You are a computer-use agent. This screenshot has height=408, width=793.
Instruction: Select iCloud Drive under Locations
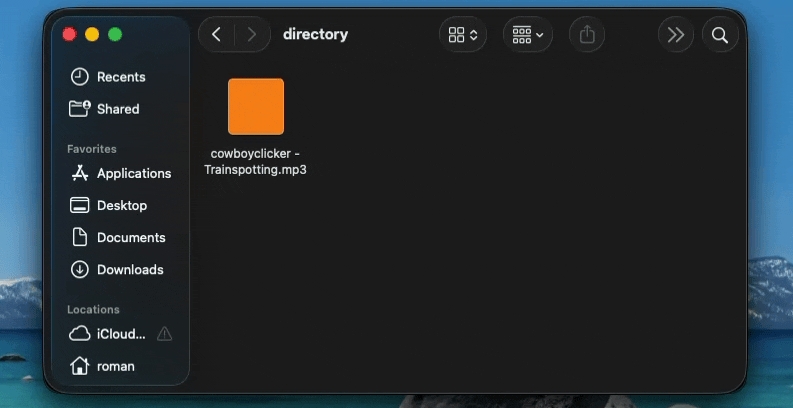coord(107,334)
